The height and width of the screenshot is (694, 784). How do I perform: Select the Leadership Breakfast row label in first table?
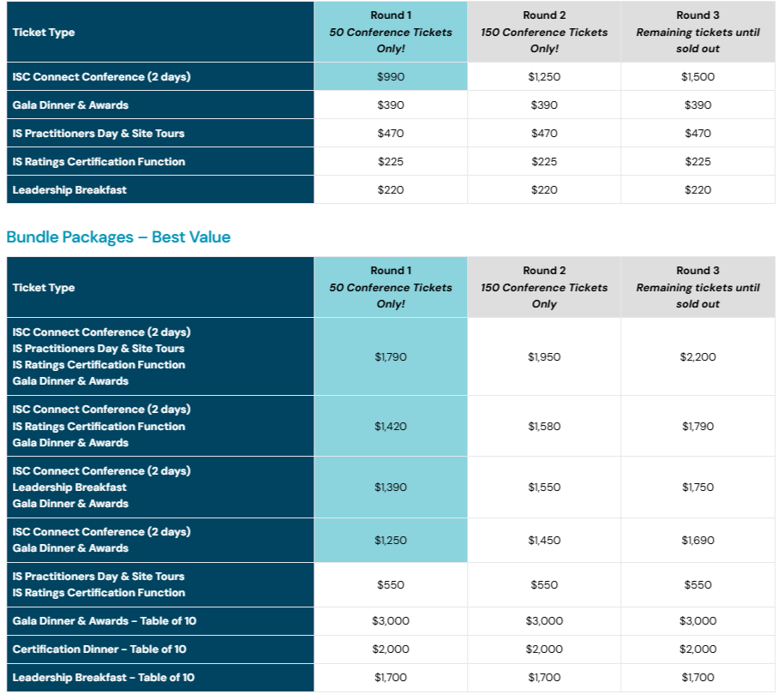click(x=69, y=190)
